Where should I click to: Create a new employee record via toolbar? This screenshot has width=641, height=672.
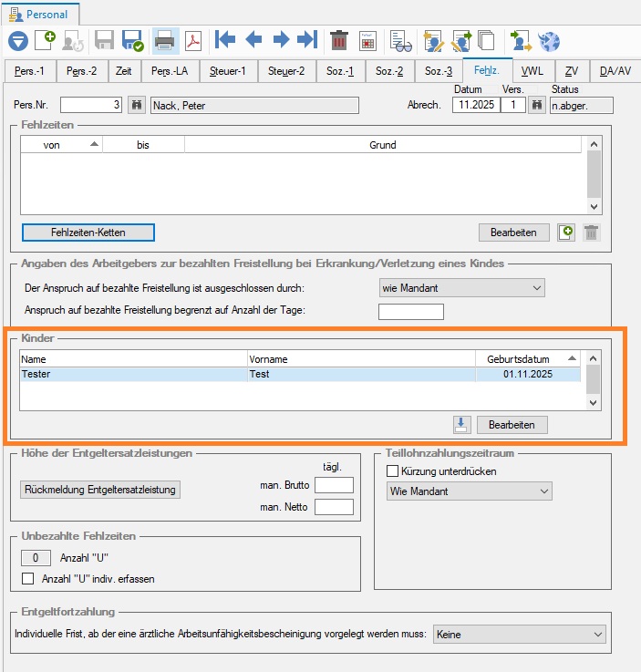pyautogui.click(x=46, y=41)
